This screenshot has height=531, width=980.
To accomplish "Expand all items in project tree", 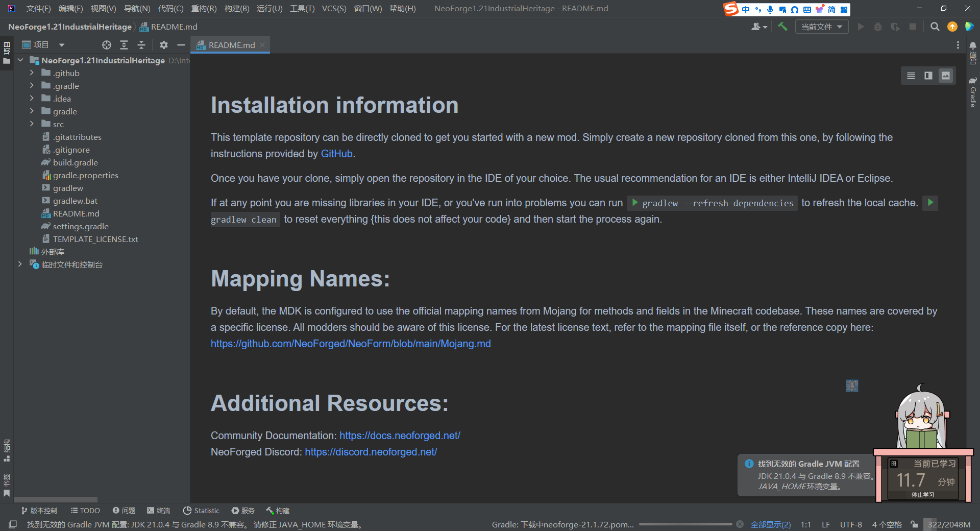I will [124, 45].
